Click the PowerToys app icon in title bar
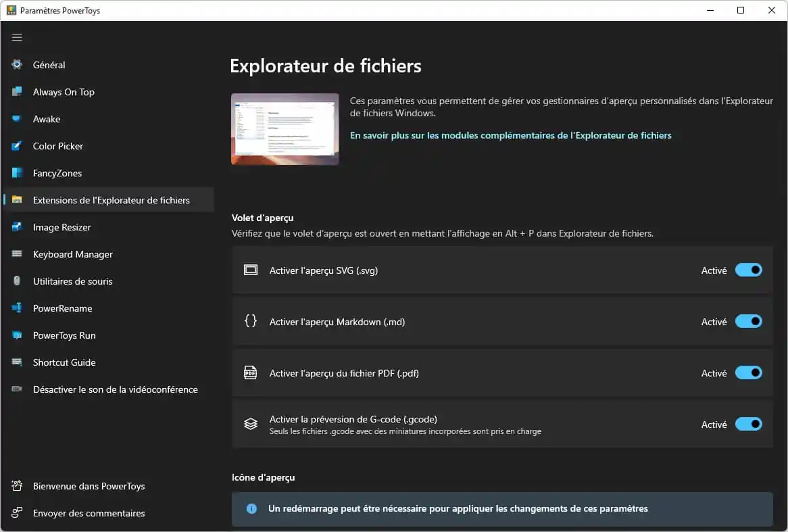This screenshot has width=788, height=532. click(x=11, y=10)
